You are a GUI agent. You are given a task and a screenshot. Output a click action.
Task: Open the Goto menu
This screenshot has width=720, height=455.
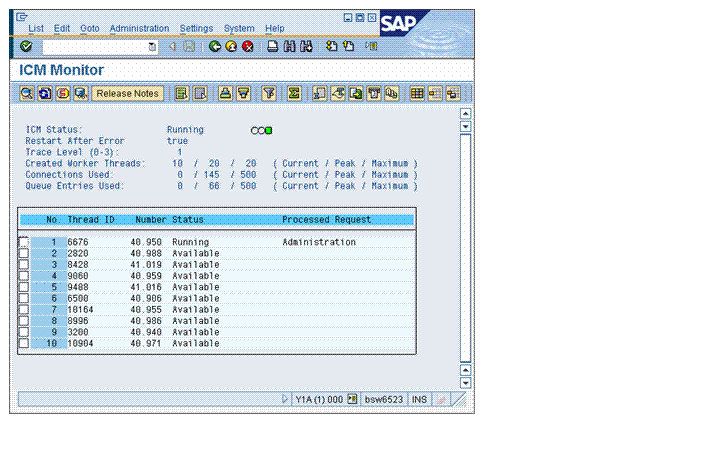tap(90, 28)
